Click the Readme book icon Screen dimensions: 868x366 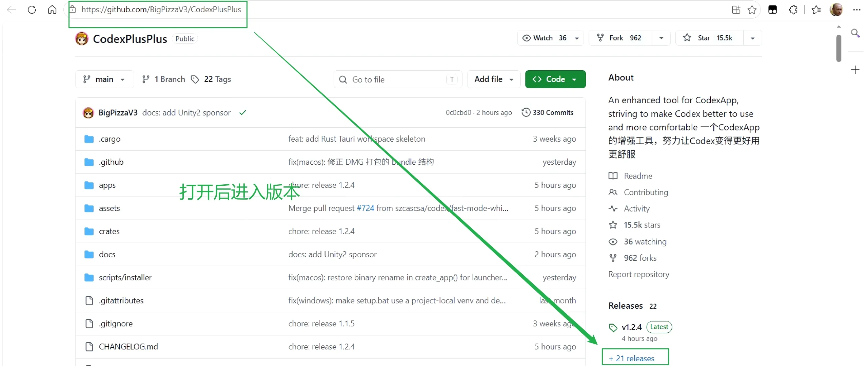[613, 176]
